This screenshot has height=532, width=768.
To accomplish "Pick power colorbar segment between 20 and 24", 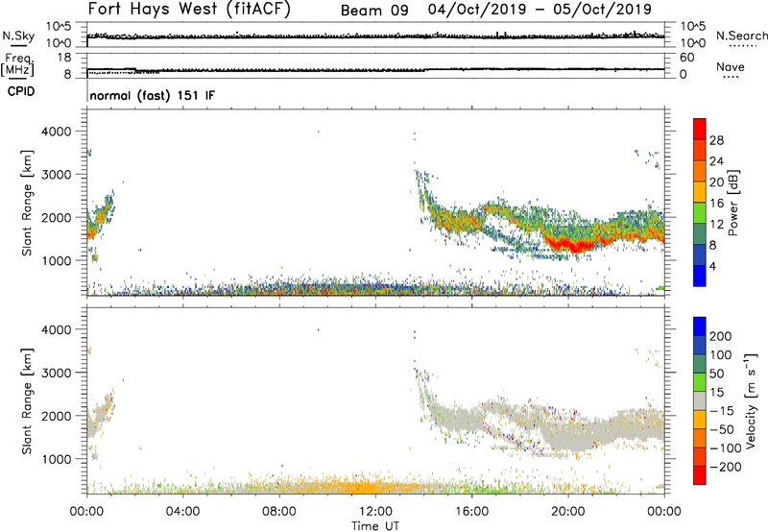I will (x=700, y=171).
